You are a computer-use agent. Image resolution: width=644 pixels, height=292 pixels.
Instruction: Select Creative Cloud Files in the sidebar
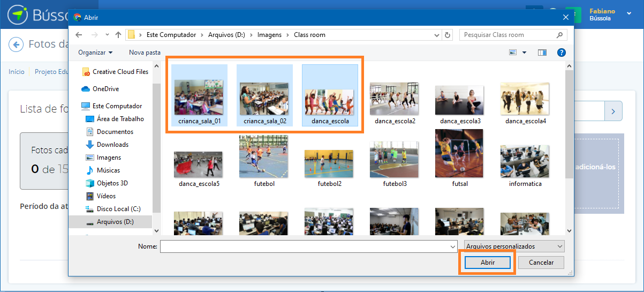(115, 72)
